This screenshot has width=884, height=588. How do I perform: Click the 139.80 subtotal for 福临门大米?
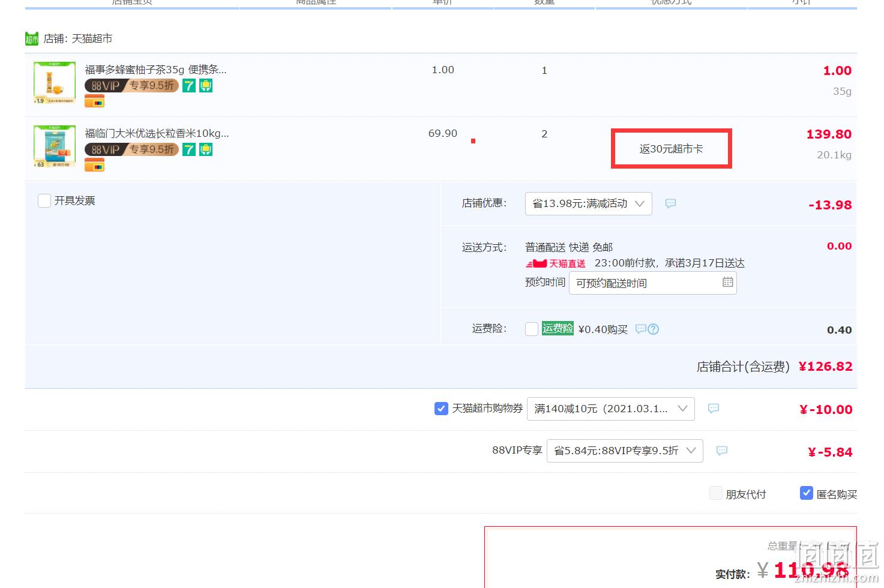pyautogui.click(x=829, y=134)
